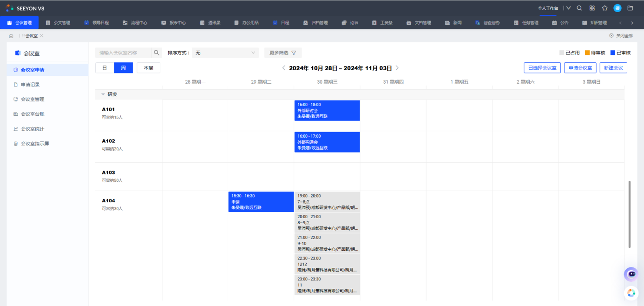The width and height of the screenshot is (644, 306).
Task: Click 已选择会议室 button
Action: tap(542, 68)
